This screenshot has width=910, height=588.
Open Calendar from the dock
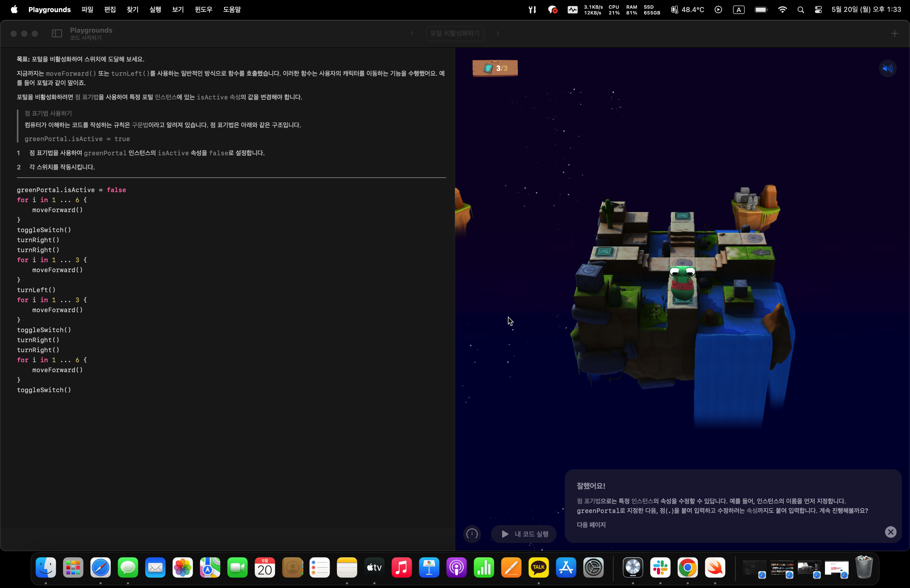265,567
